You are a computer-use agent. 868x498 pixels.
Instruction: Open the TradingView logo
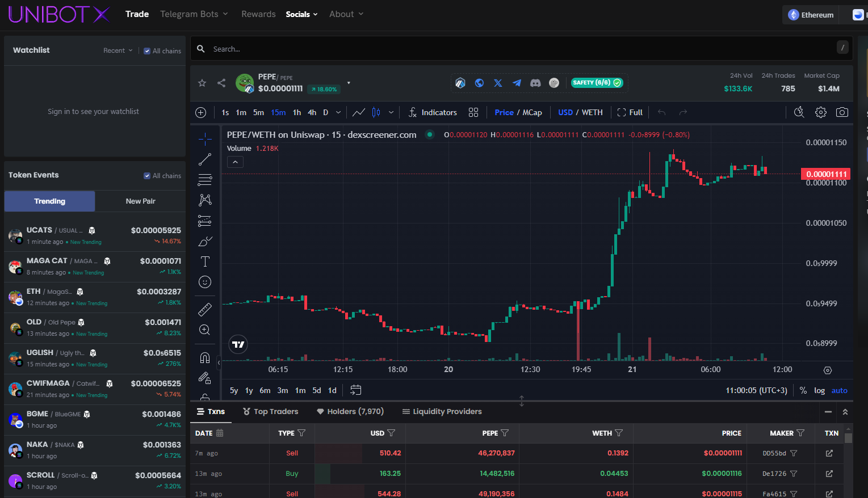238,344
